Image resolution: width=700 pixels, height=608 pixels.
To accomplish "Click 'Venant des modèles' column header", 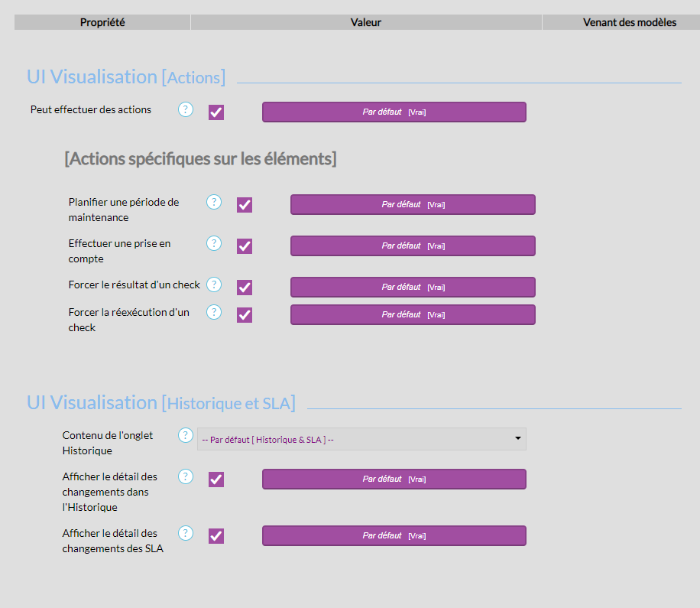I will point(629,22).
